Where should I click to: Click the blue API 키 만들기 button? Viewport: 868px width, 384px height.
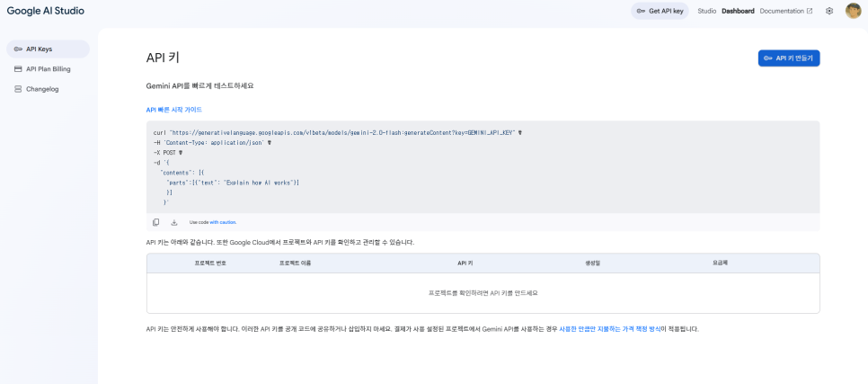(x=789, y=58)
